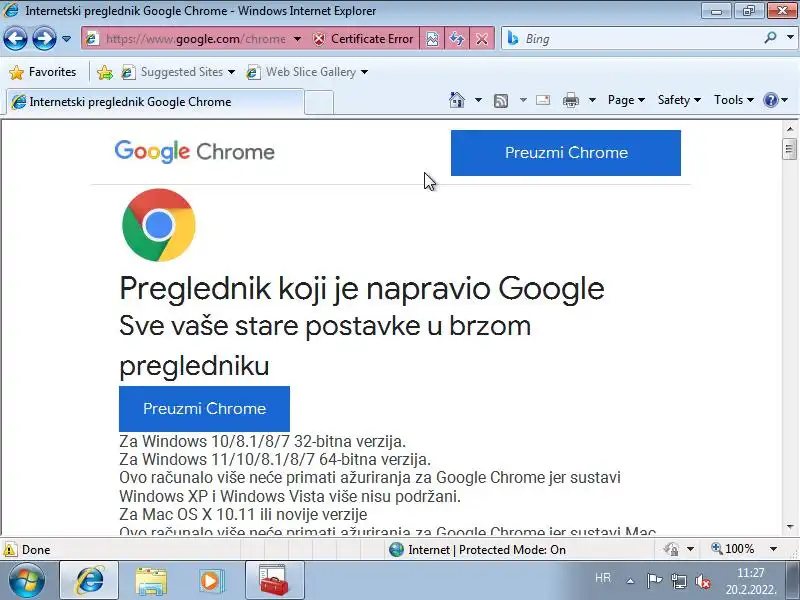Show hidden tray icons arrow
The width and height of the screenshot is (800, 600).
click(x=630, y=581)
